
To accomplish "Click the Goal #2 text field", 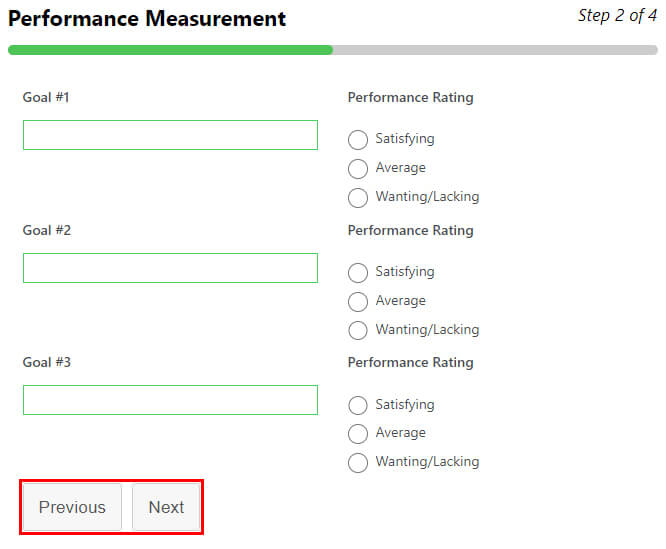I will 170,268.
